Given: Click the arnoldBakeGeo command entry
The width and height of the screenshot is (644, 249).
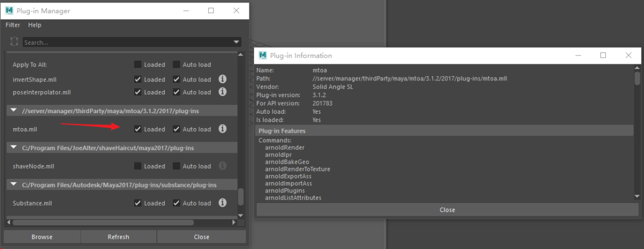Looking at the screenshot, I should pyautogui.click(x=287, y=161).
